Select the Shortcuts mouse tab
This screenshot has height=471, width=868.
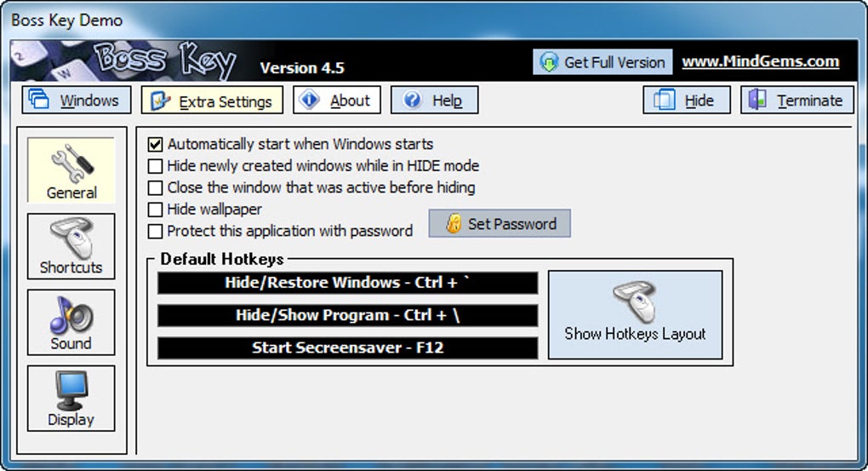click(x=71, y=246)
